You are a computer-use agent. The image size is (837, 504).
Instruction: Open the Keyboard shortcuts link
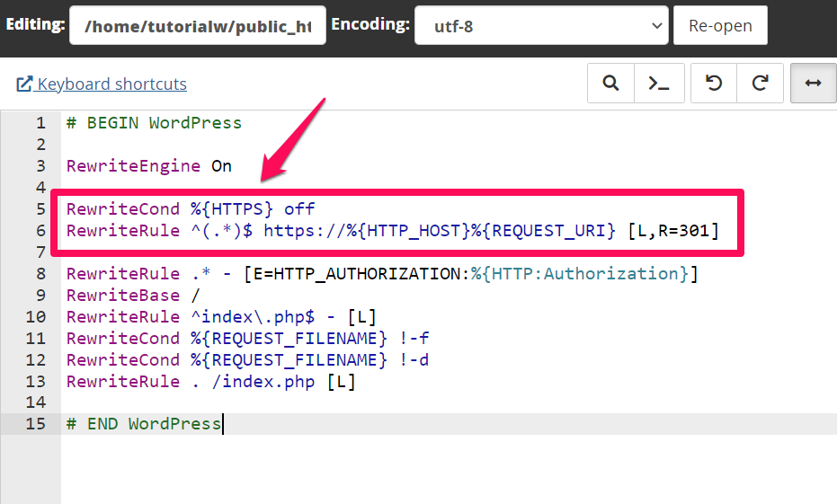point(102,84)
